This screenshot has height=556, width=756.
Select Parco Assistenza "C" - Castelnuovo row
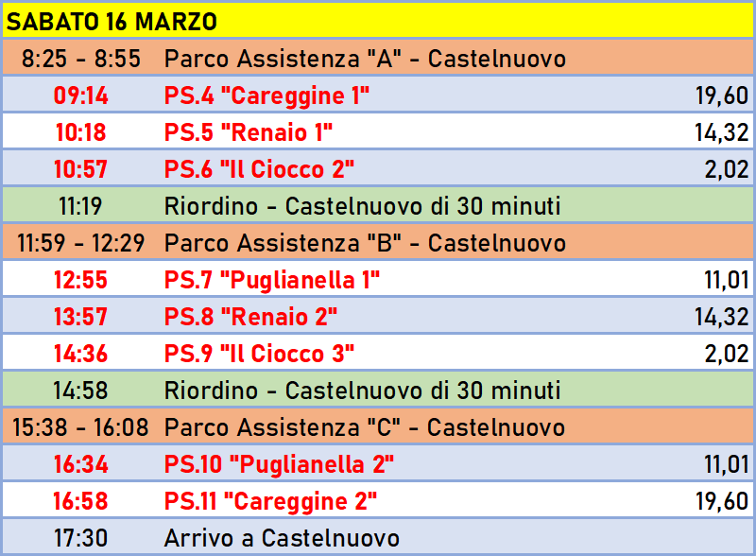point(378,426)
